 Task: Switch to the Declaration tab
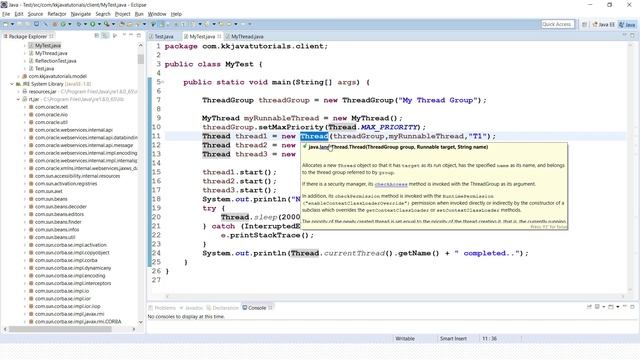click(222, 308)
